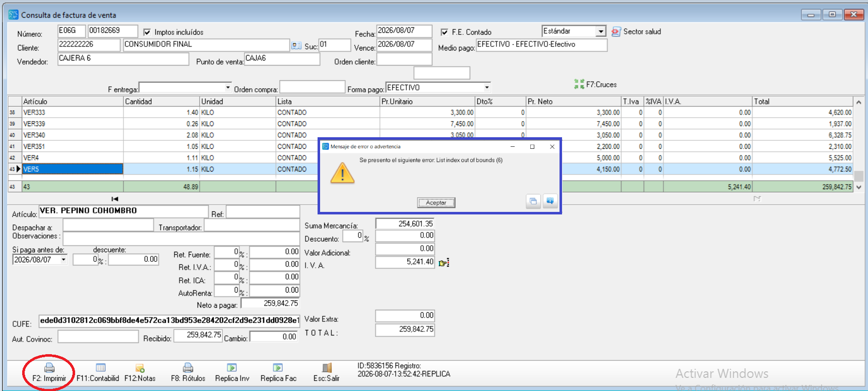
Task: Focus the Transportador field
Action: pyautogui.click(x=252, y=225)
